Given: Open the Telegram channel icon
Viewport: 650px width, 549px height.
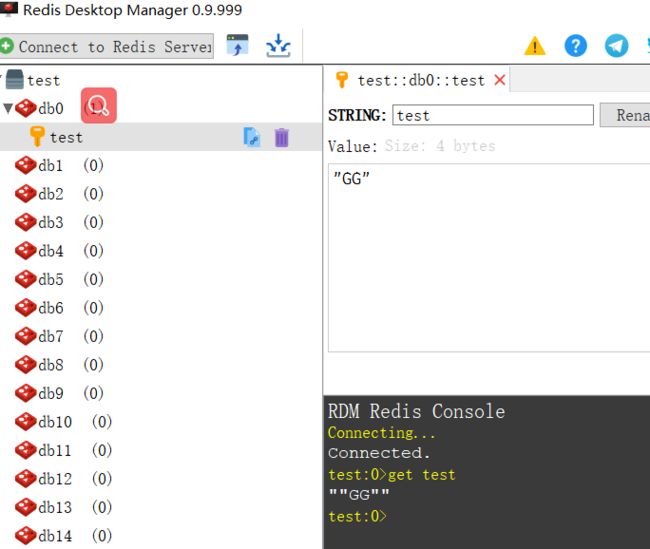Looking at the screenshot, I should 616,46.
